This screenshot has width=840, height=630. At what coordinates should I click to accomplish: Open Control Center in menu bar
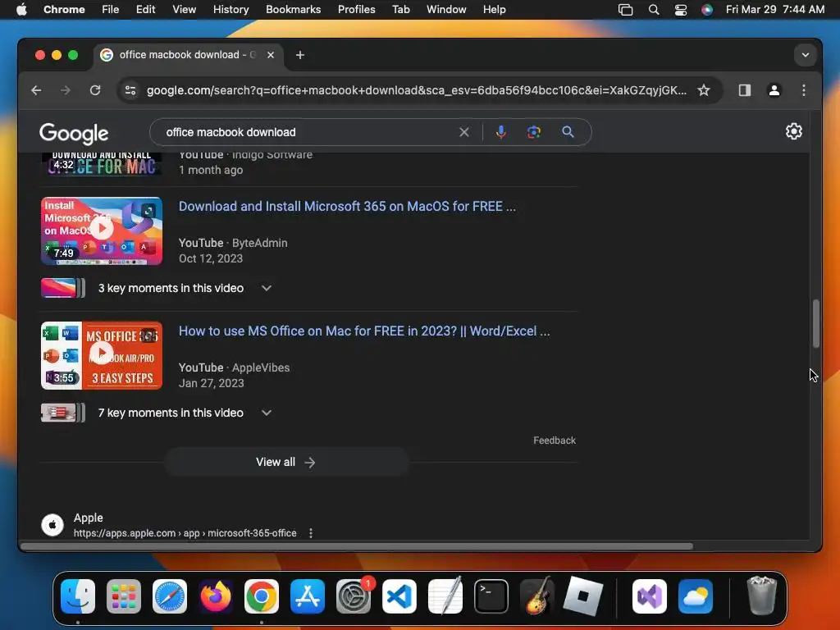[680, 10]
